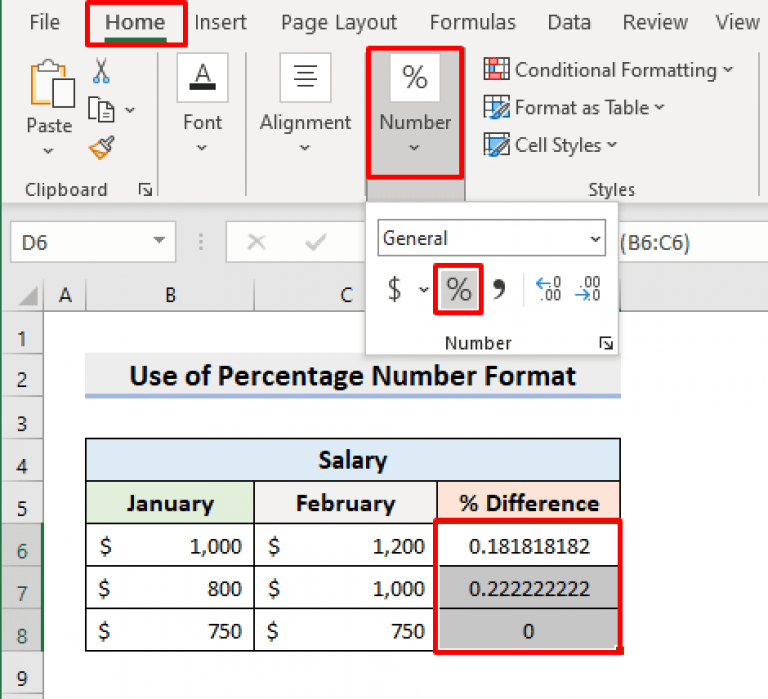The width and height of the screenshot is (768, 699).
Task: Expand the Paste options arrow
Action: coord(48,151)
